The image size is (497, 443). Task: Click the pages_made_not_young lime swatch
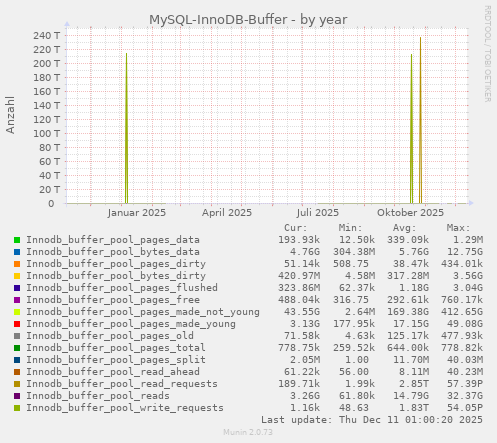tap(17, 312)
